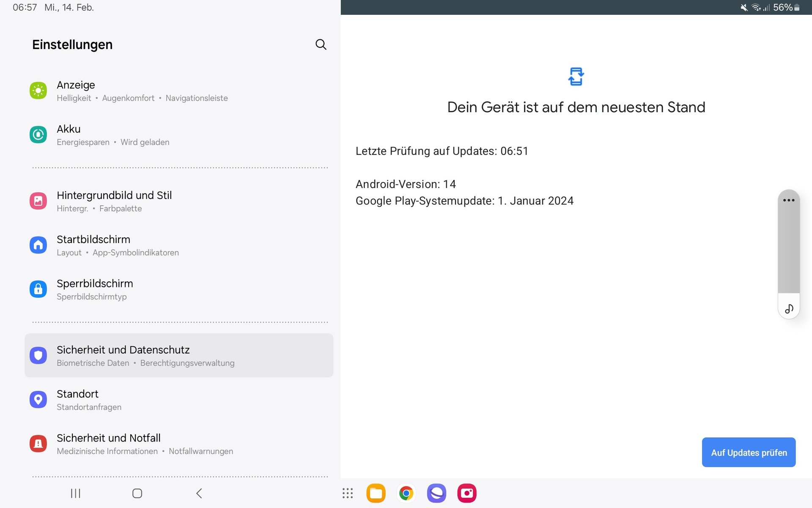Image resolution: width=812 pixels, height=508 pixels.
Task: Tap the pink wallpaper icon
Action: (x=38, y=201)
